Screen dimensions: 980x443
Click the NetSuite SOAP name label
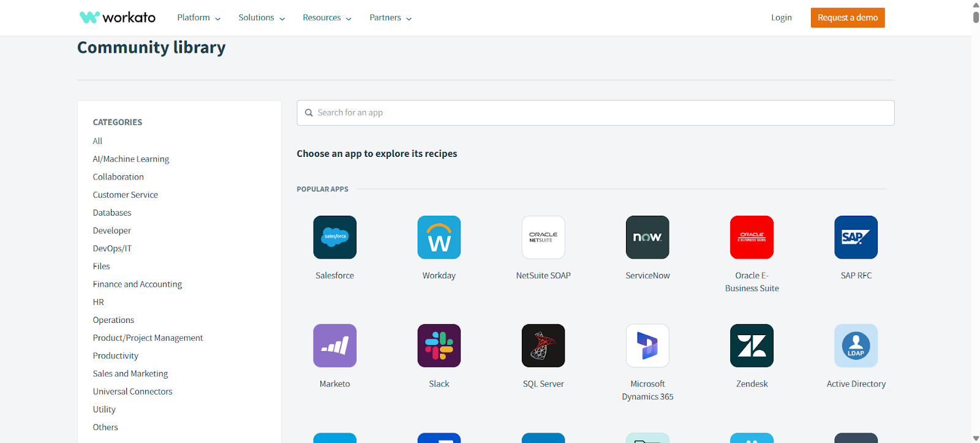543,276
